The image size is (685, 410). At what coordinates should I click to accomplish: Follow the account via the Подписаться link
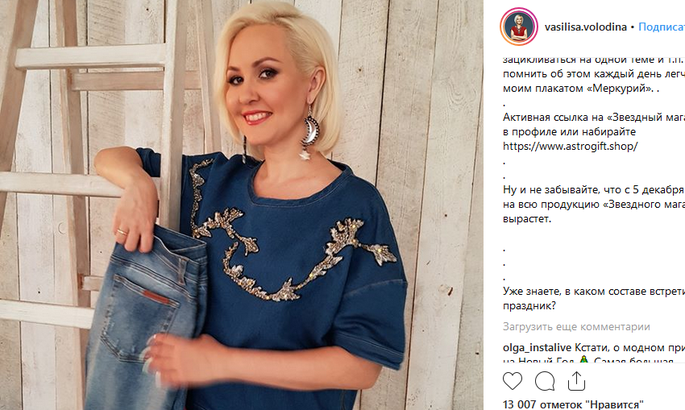pyautogui.click(x=661, y=27)
